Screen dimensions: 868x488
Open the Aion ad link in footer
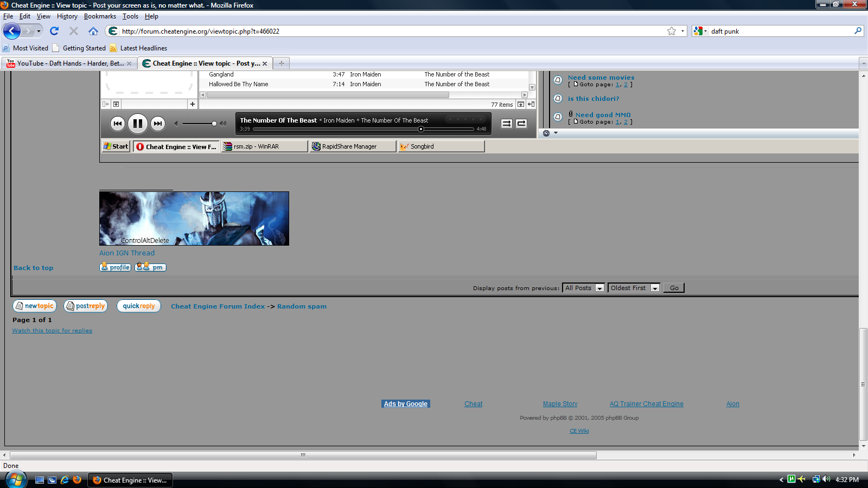click(x=732, y=404)
